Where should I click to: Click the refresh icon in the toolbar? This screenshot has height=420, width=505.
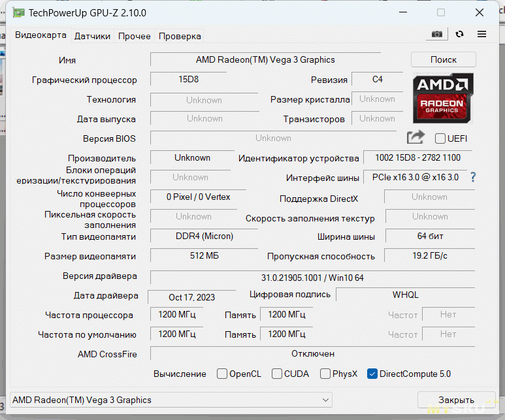[459, 34]
